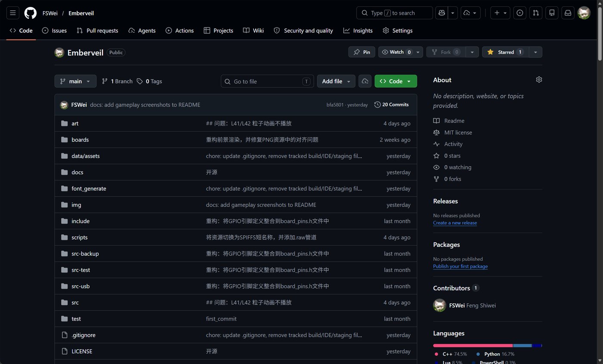Image resolution: width=603 pixels, height=364 pixels.
Task: Open the user profile avatar menu
Action: 584,13
